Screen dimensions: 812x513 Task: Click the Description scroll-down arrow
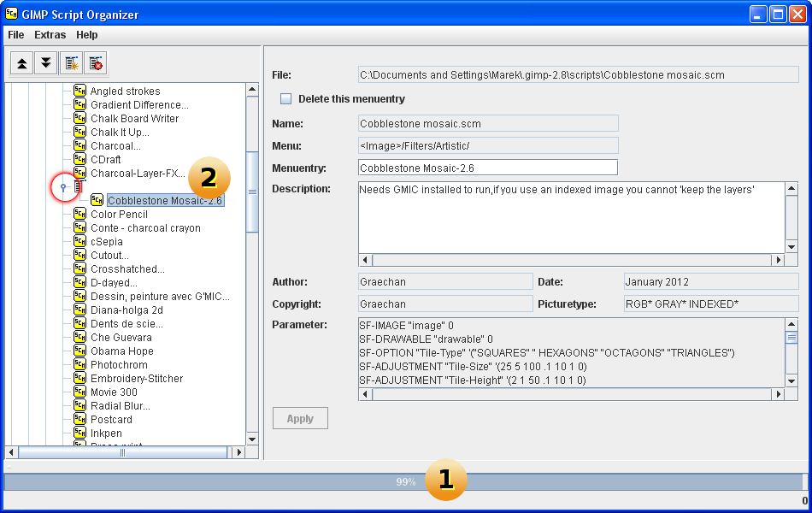[x=791, y=246]
